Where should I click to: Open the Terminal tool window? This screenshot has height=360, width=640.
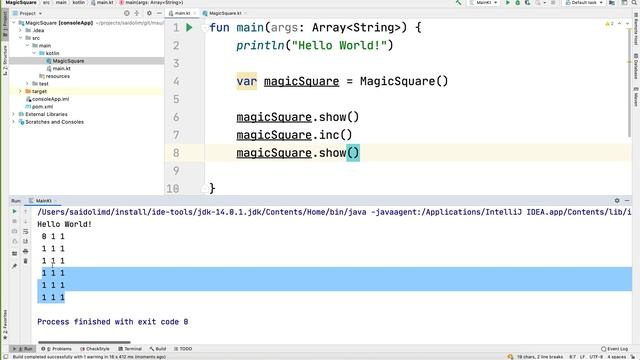coord(130,349)
